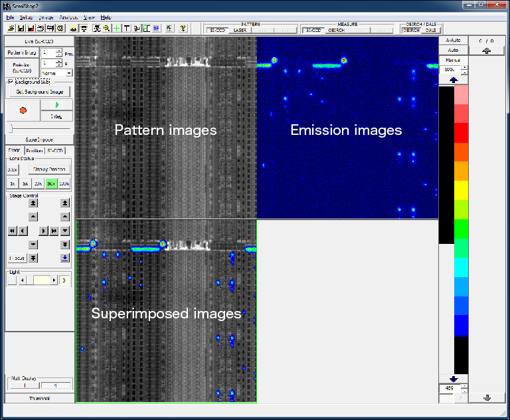Switch pattern source to LASER
This screenshot has width=510, height=420.
point(240,31)
